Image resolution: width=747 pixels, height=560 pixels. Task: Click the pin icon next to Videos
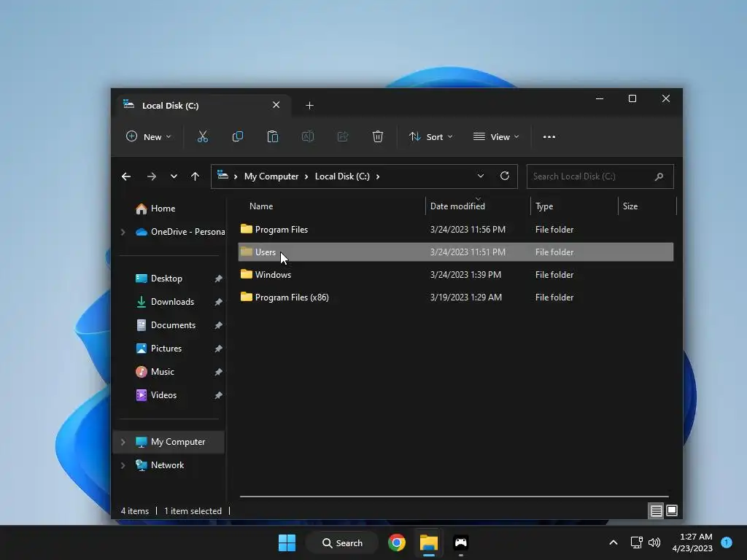pos(218,395)
